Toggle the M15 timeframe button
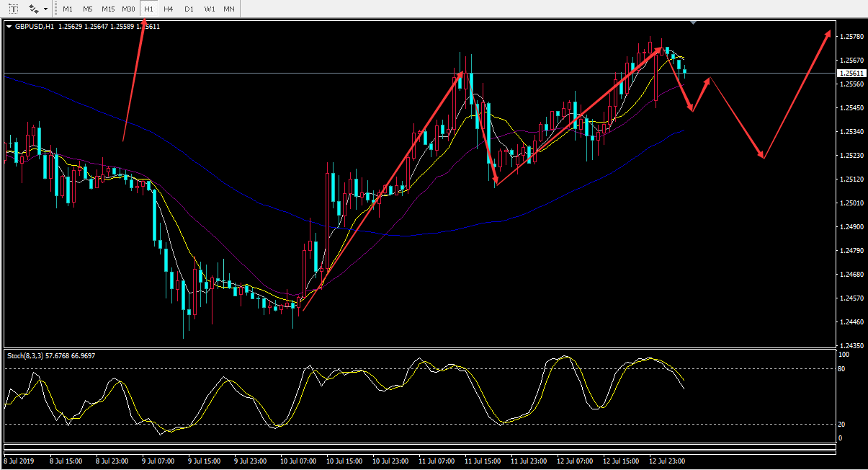The height and width of the screenshot is (470, 868). (x=108, y=9)
